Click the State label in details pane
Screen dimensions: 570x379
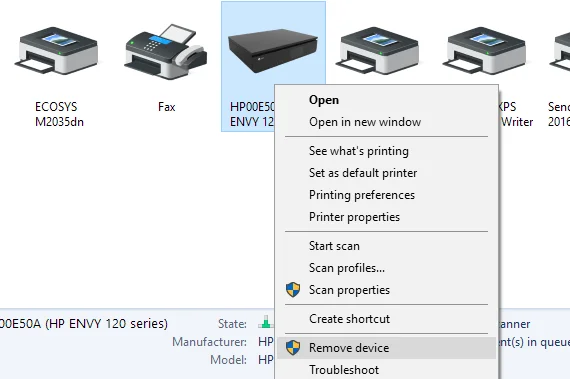(232, 323)
